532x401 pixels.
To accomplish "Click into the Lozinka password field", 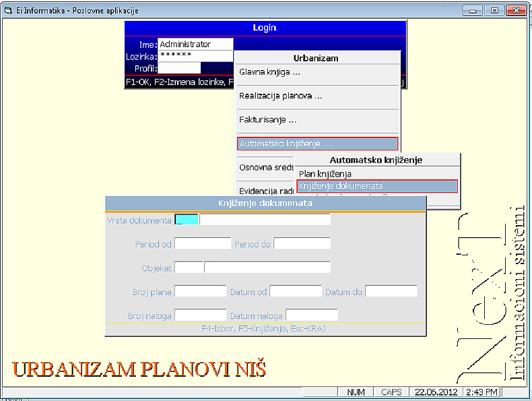I will [195, 56].
